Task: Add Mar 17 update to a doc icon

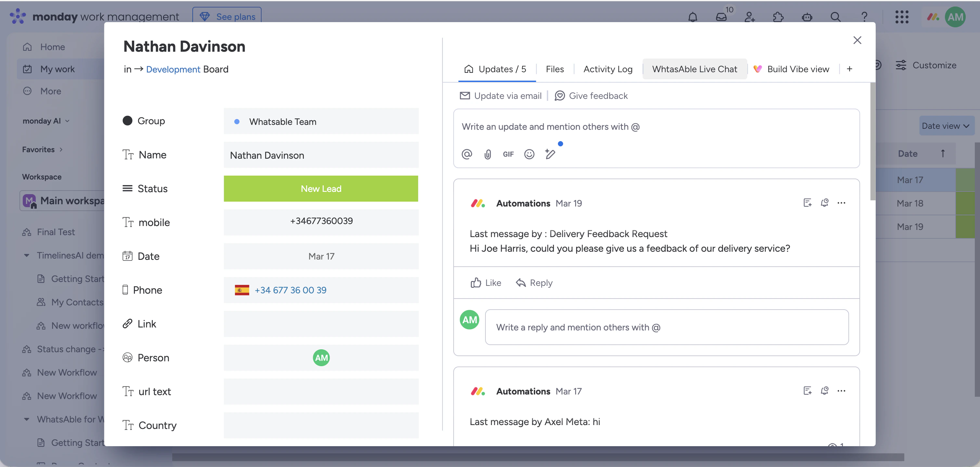Action: point(807,391)
